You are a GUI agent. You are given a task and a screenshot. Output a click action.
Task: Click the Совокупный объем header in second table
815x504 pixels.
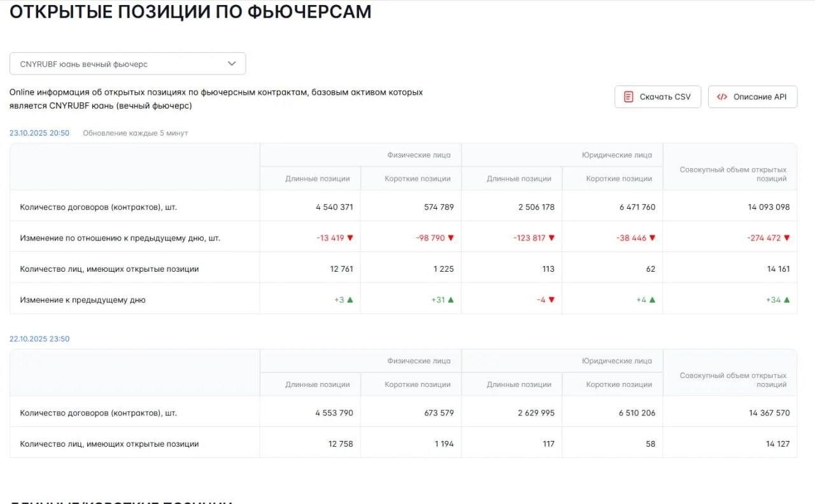pos(733,380)
